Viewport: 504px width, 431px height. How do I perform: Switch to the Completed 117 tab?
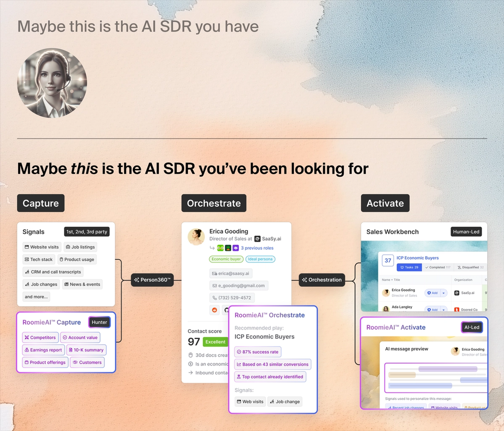438,267
